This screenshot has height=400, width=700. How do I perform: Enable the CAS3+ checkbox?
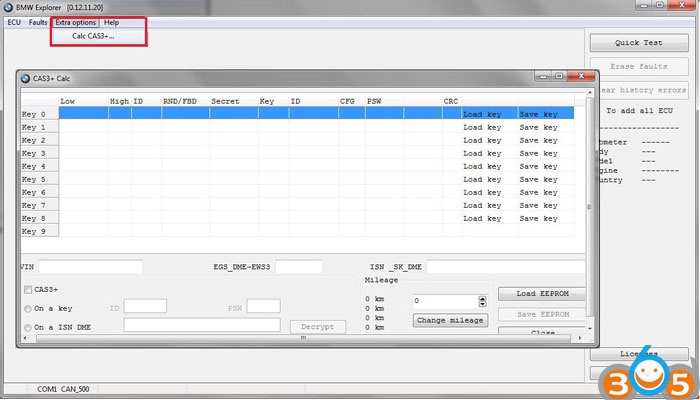coord(28,290)
